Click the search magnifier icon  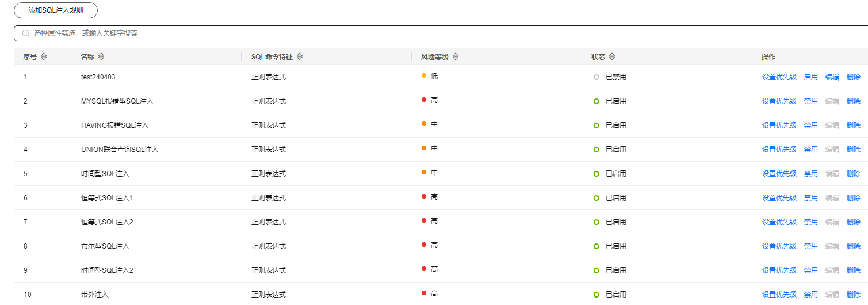click(25, 33)
